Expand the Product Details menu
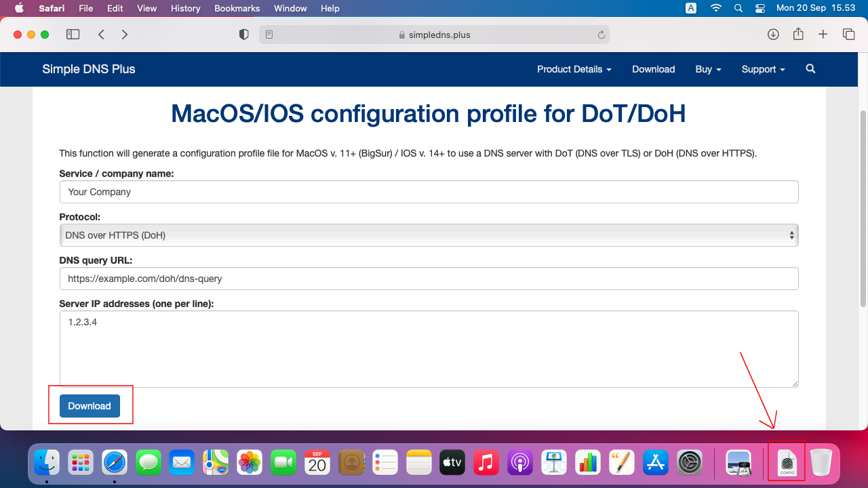 tap(574, 69)
